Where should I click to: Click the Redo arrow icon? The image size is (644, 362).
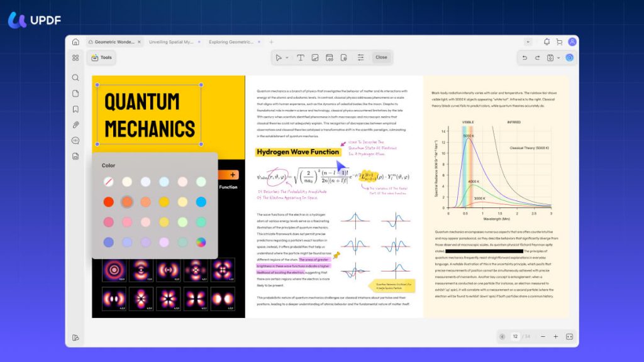pos(537,58)
